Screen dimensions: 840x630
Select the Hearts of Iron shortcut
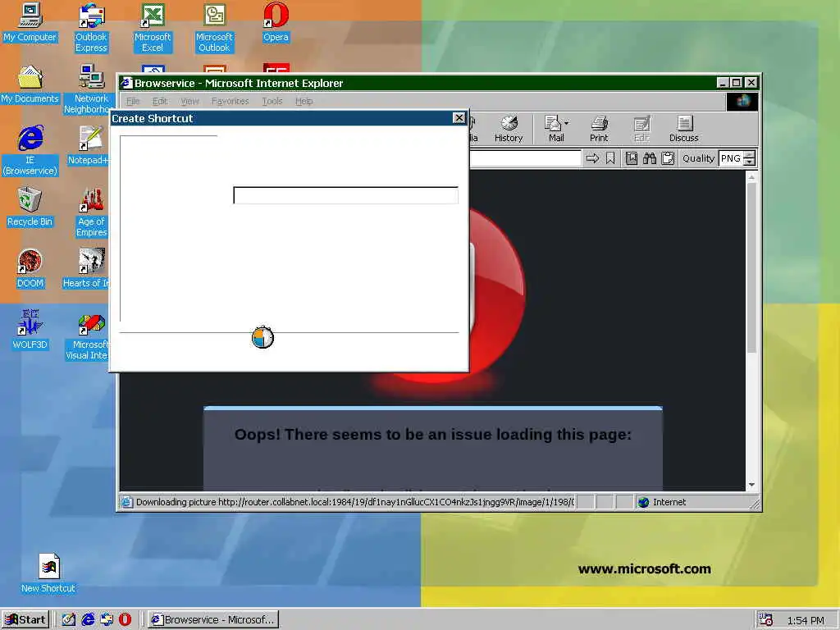pyautogui.click(x=87, y=268)
